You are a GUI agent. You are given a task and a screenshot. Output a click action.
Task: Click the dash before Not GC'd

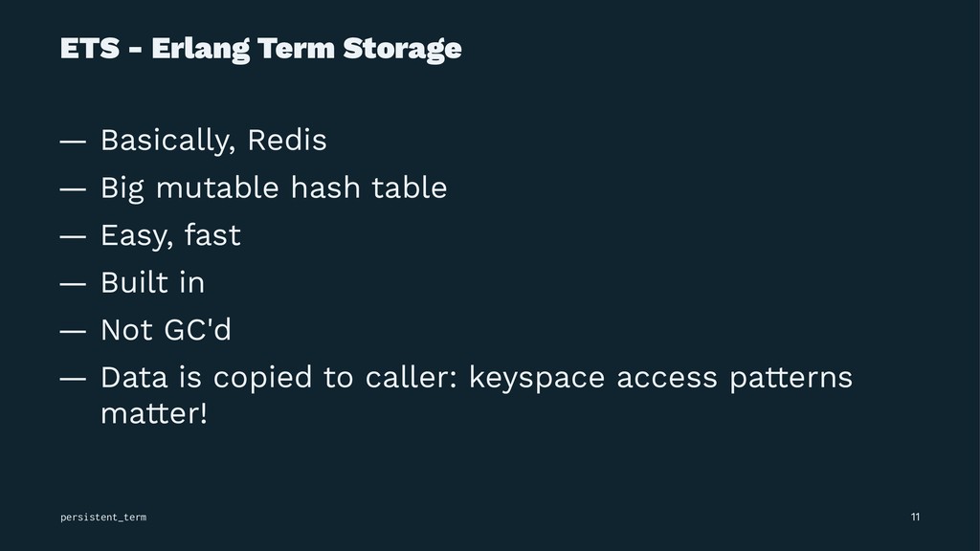tap(73, 331)
